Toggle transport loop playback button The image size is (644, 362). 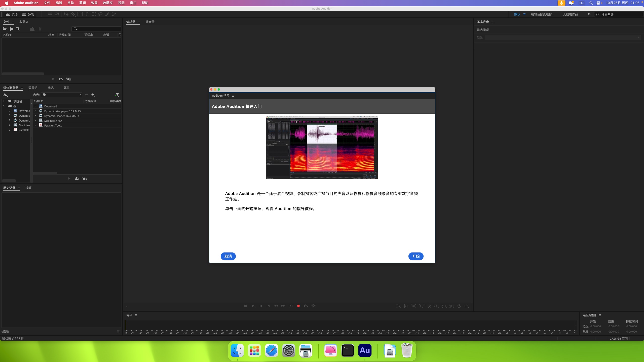pos(306,306)
